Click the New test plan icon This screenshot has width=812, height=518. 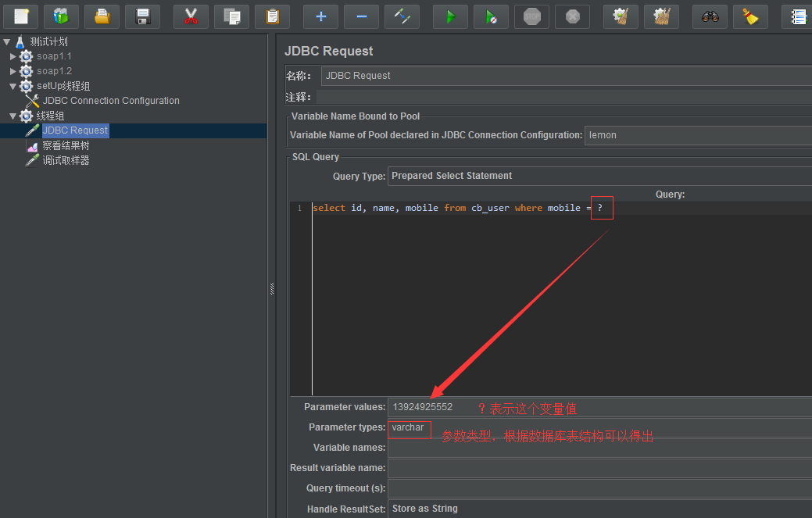click(x=20, y=16)
